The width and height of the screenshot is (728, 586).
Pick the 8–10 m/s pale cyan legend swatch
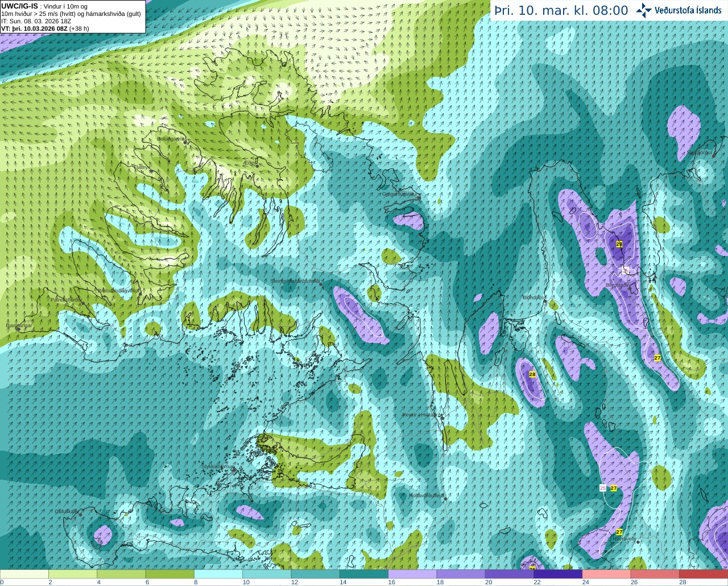click(x=218, y=573)
